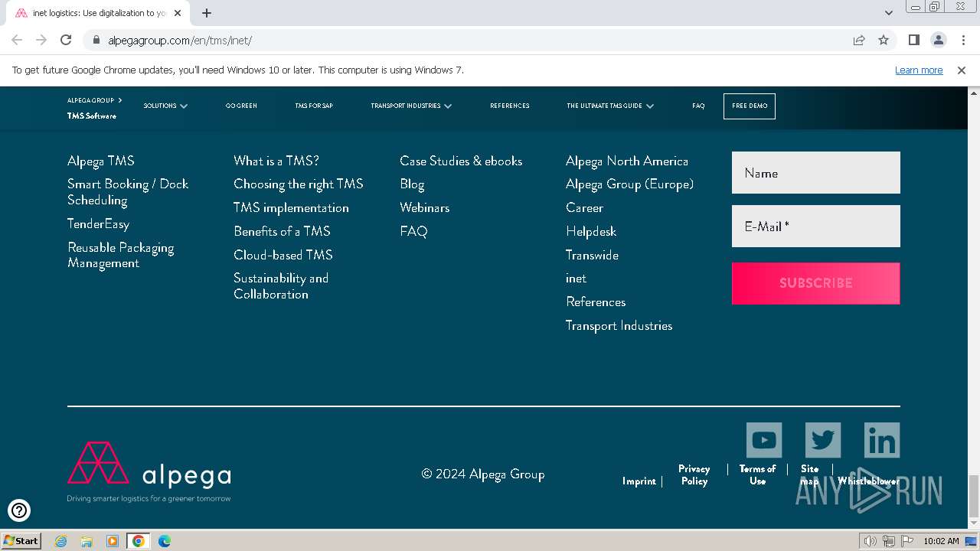Click the Alpega logo in footer
980x551 pixels.
tap(149, 471)
